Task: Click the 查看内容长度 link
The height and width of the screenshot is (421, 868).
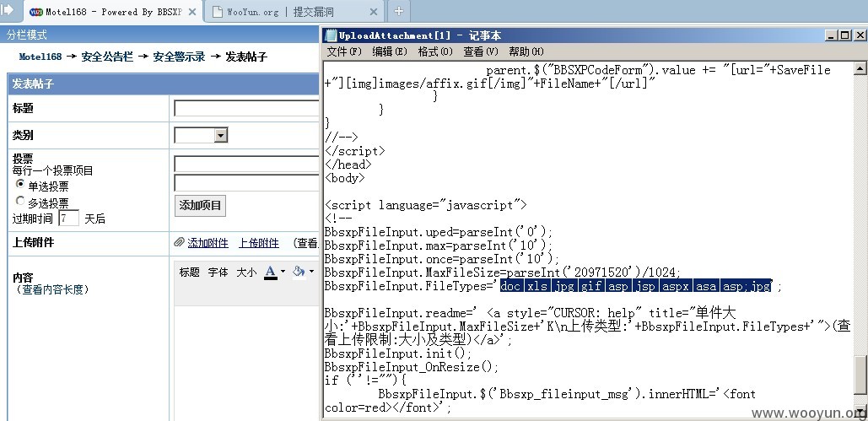Action: point(52,289)
